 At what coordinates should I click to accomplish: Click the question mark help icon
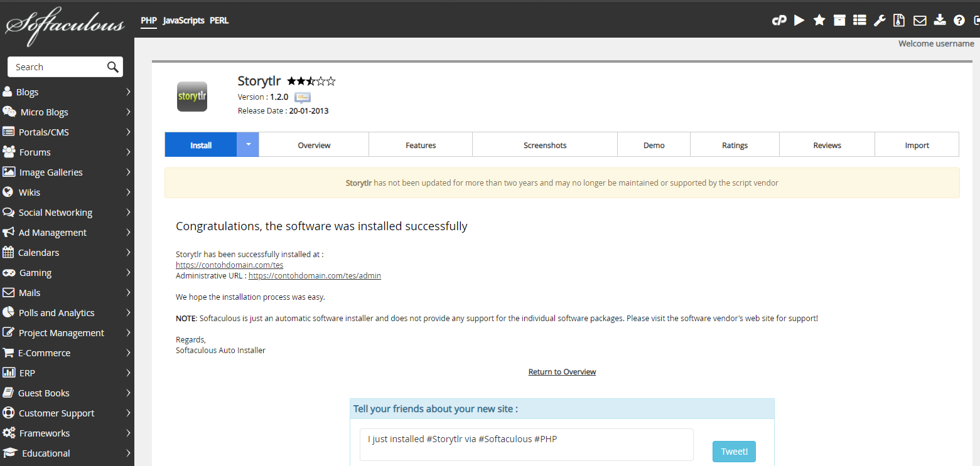[959, 21]
